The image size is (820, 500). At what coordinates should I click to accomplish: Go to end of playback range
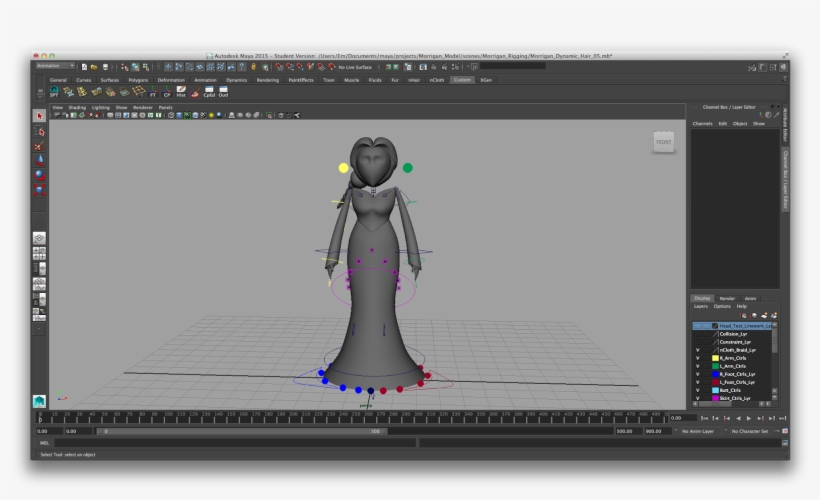(x=783, y=418)
